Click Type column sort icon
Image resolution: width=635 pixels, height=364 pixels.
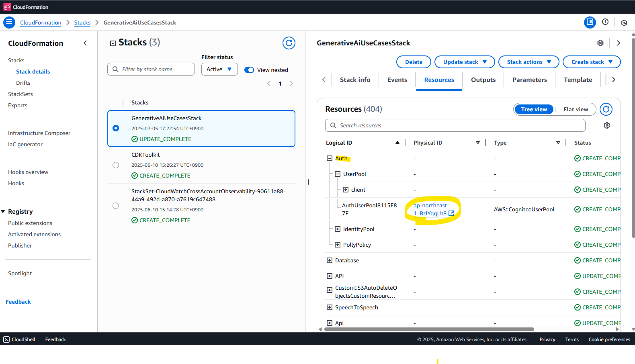click(x=558, y=143)
